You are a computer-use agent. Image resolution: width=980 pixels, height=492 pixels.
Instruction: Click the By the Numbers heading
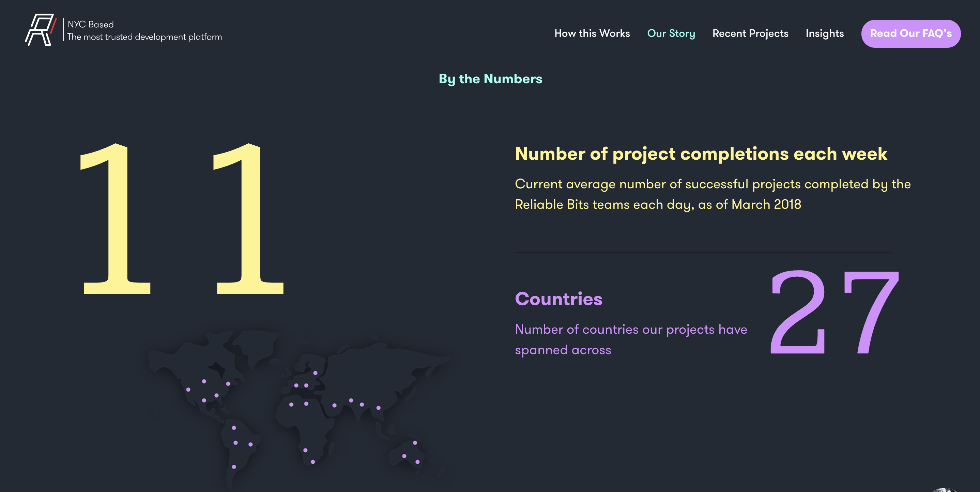click(x=490, y=79)
